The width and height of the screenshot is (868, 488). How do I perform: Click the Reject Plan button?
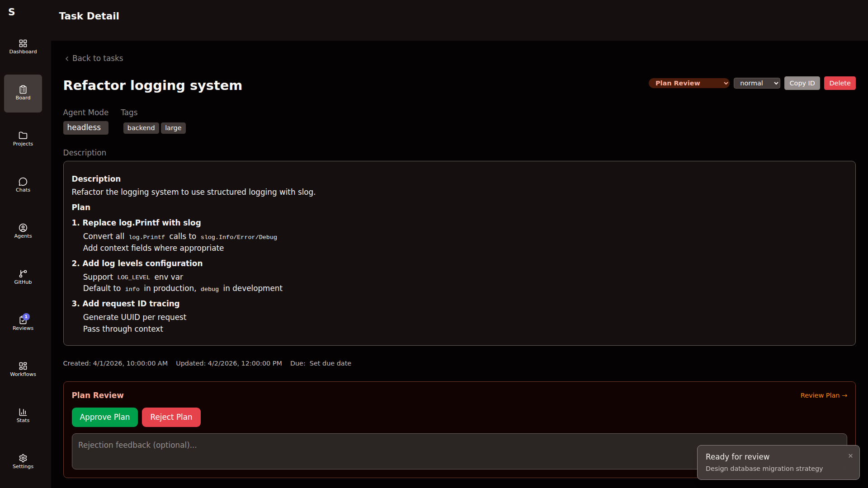click(171, 417)
